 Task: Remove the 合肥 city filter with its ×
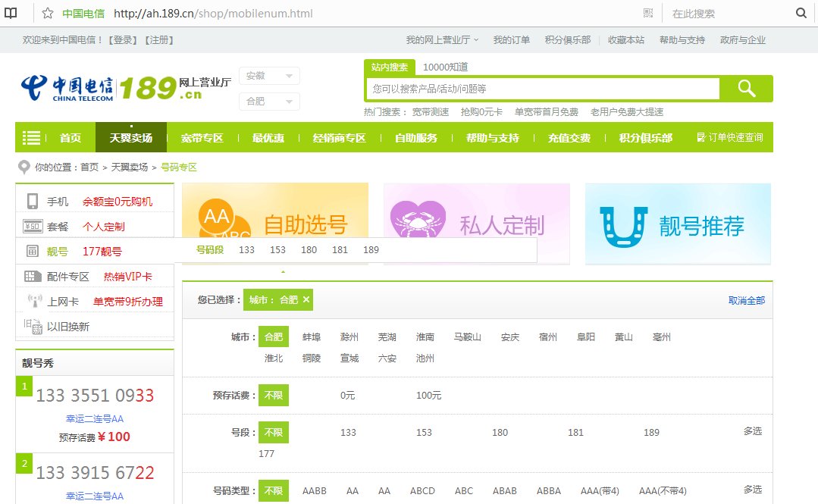[306, 299]
